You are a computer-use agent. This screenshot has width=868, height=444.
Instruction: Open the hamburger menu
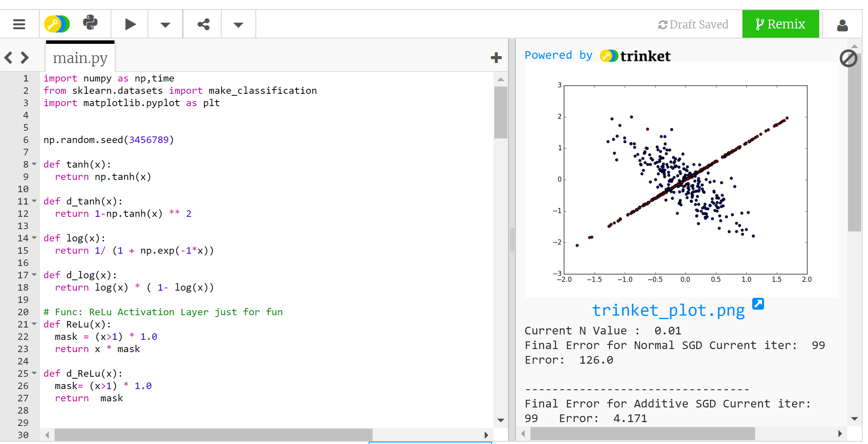pyautogui.click(x=19, y=24)
